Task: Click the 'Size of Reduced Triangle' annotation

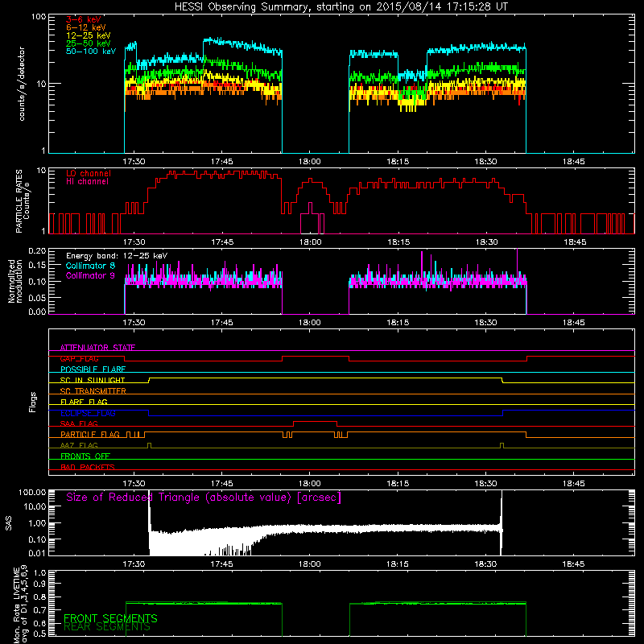Action: pyautogui.click(x=204, y=497)
